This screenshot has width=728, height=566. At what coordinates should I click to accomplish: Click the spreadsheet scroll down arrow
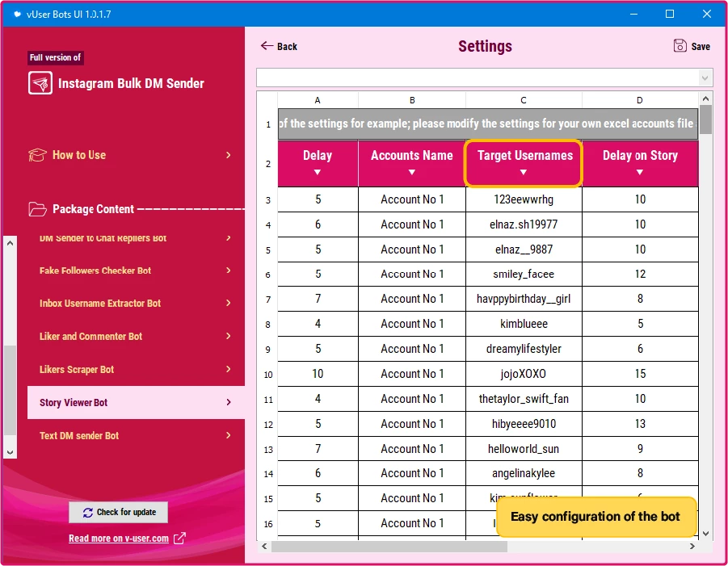pos(705,534)
